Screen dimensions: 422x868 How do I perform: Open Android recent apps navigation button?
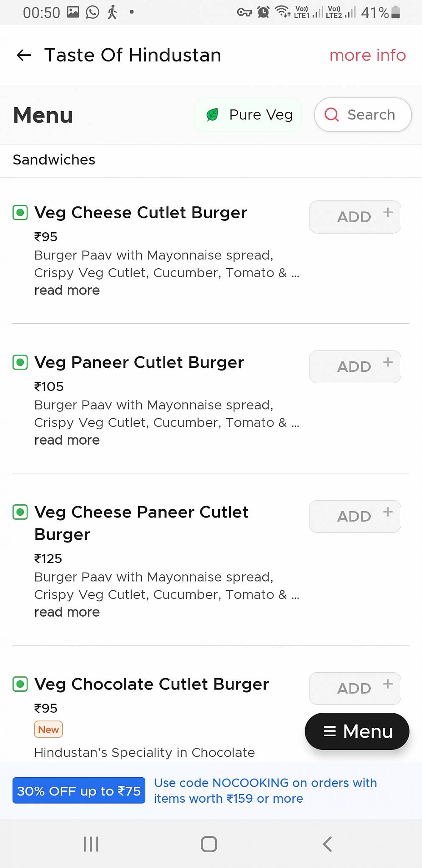pyautogui.click(x=91, y=844)
